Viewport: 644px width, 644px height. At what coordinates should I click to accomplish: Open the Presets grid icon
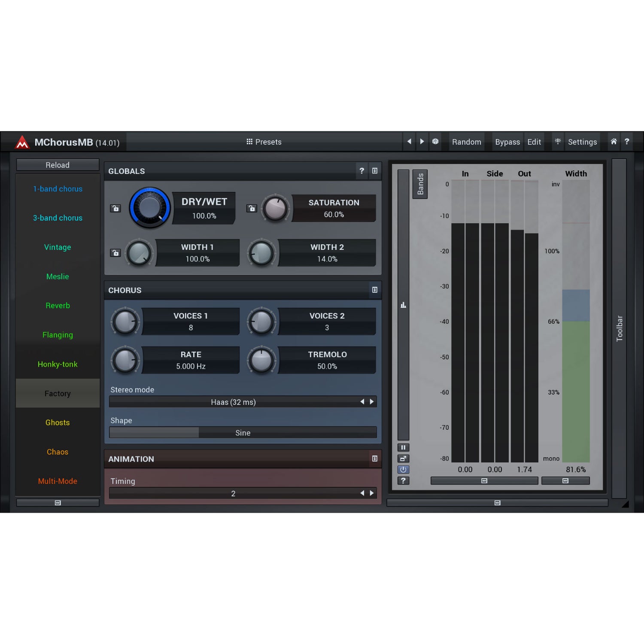click(249, 142)
